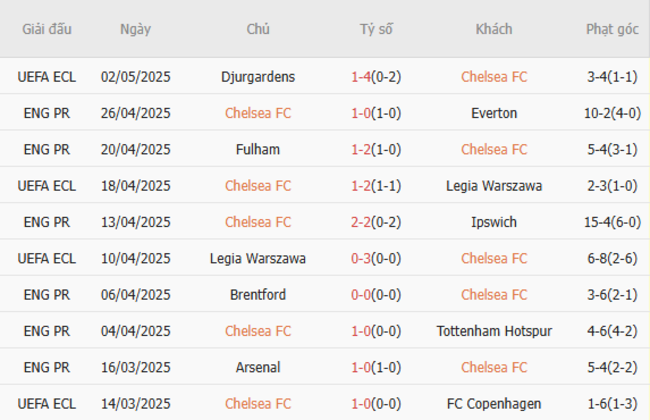
Task: Select the Ngày column header
Action: click(135, 29)
